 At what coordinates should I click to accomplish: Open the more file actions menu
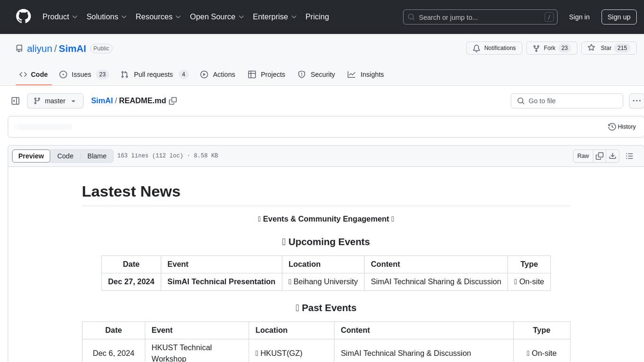click(636, 101)
